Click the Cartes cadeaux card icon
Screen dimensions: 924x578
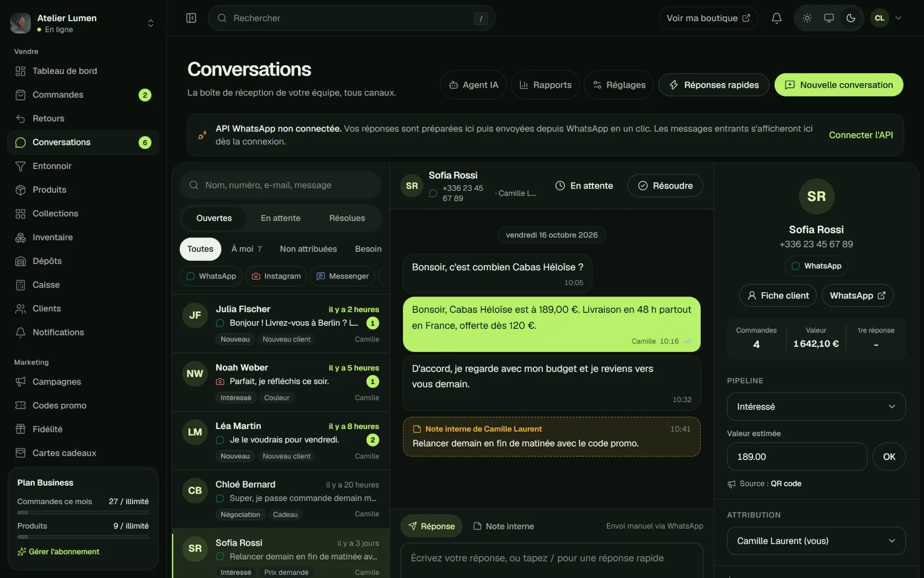click(x=21, y=453)
